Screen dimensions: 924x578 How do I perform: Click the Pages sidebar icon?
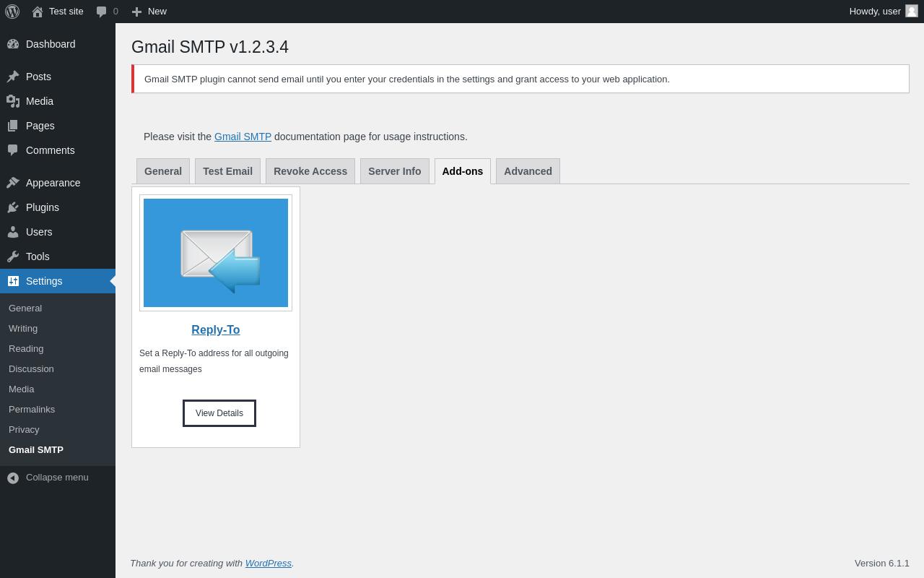(x=13, y=126)
